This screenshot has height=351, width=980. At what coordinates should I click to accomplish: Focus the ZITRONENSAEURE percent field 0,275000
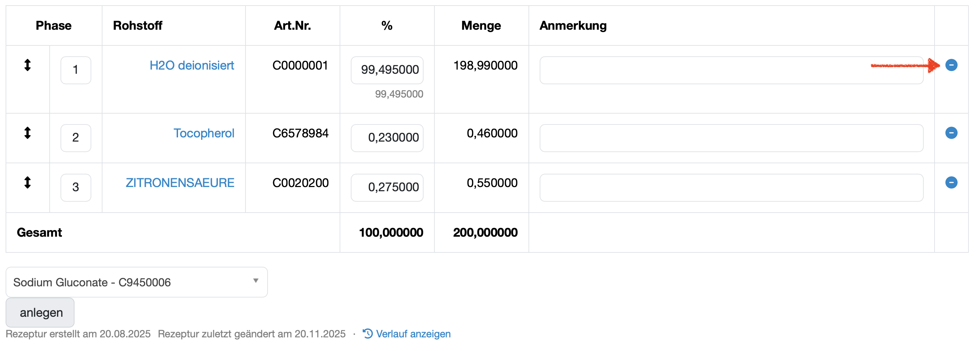coord(387,187)
